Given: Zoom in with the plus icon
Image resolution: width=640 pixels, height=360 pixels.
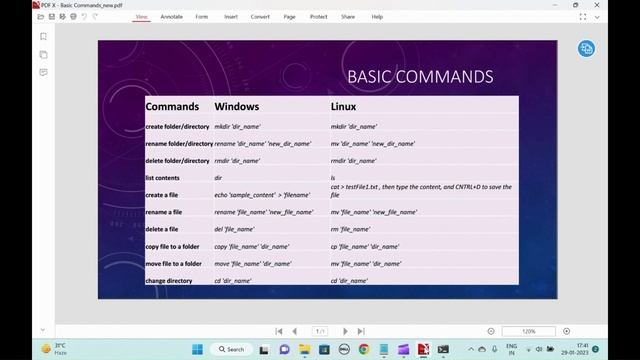Looking at the screenshot, I should point(567,331).
